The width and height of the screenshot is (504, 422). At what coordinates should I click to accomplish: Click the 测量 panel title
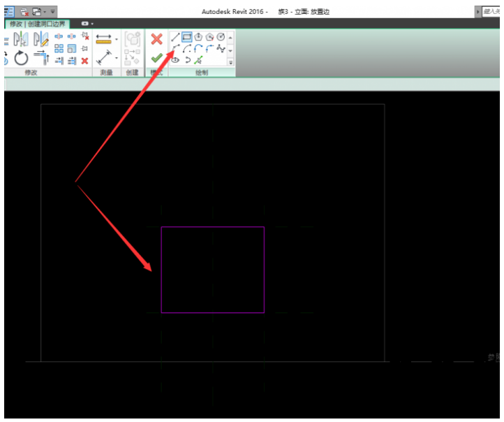click(x=106, y=73)
